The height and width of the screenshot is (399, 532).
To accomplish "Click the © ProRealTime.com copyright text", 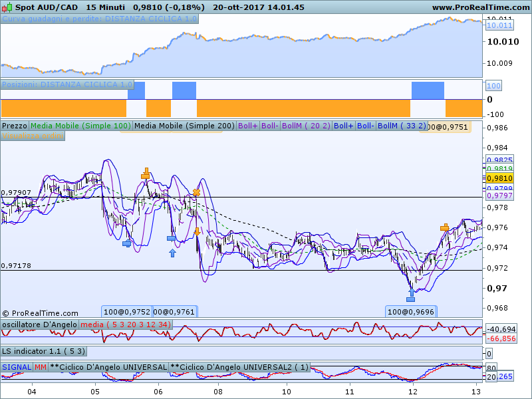I will coord(40,313).
